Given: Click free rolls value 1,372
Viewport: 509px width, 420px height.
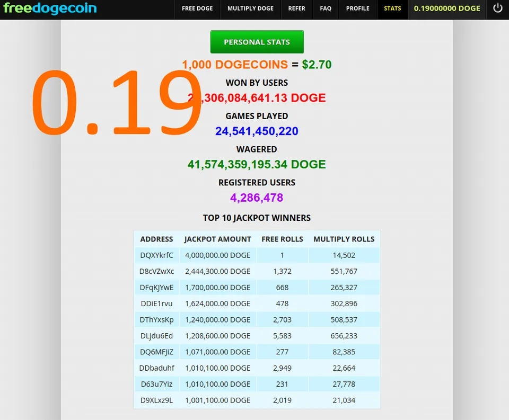Looking at the screenshot, I should (x=282, y=272).
